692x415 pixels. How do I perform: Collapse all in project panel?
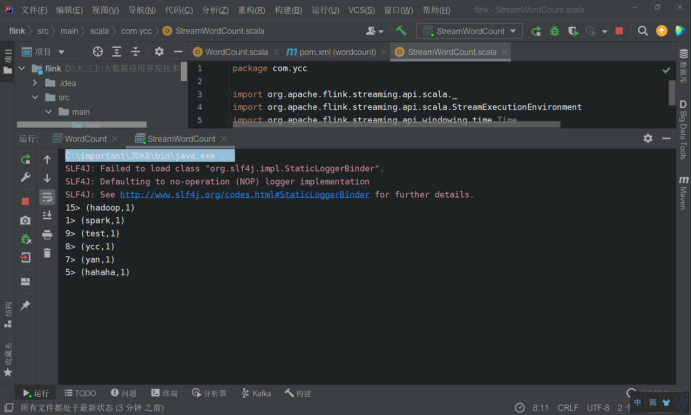[x=135, y=52]
